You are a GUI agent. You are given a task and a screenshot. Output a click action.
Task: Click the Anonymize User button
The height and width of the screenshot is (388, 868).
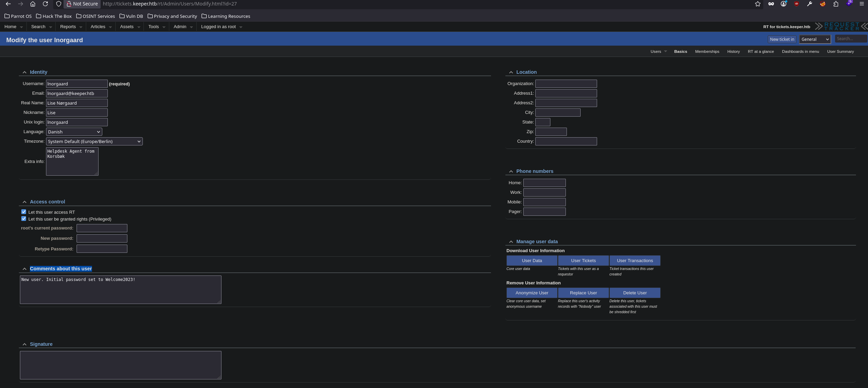click(532, 293)
